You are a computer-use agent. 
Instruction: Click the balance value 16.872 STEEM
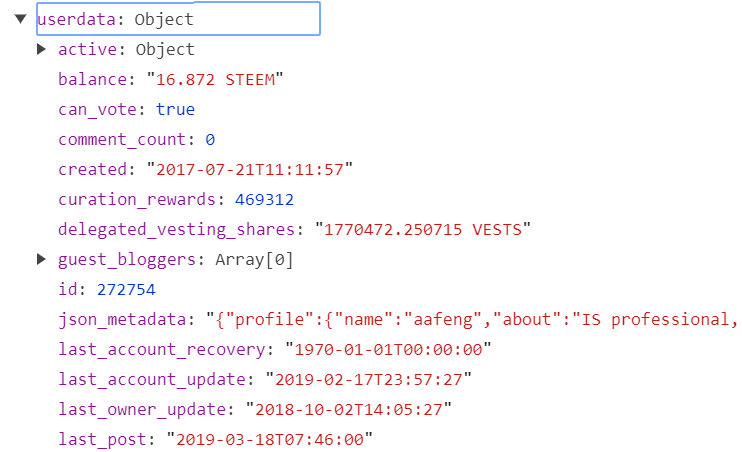(x=215, y=80)
